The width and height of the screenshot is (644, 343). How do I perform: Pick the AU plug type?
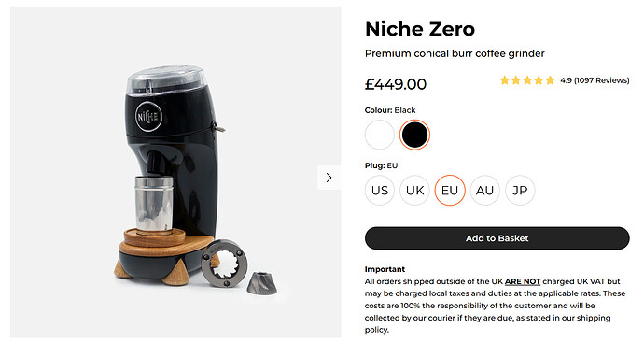484,191
